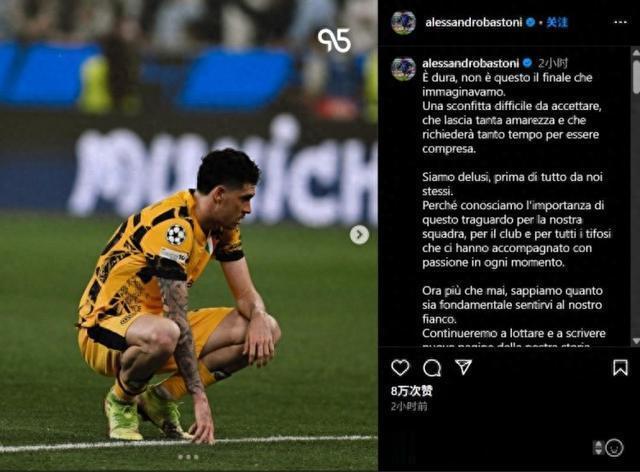Like the post with the heart icon
Viewport: 640px width, 472px height.
pos(400,367)
